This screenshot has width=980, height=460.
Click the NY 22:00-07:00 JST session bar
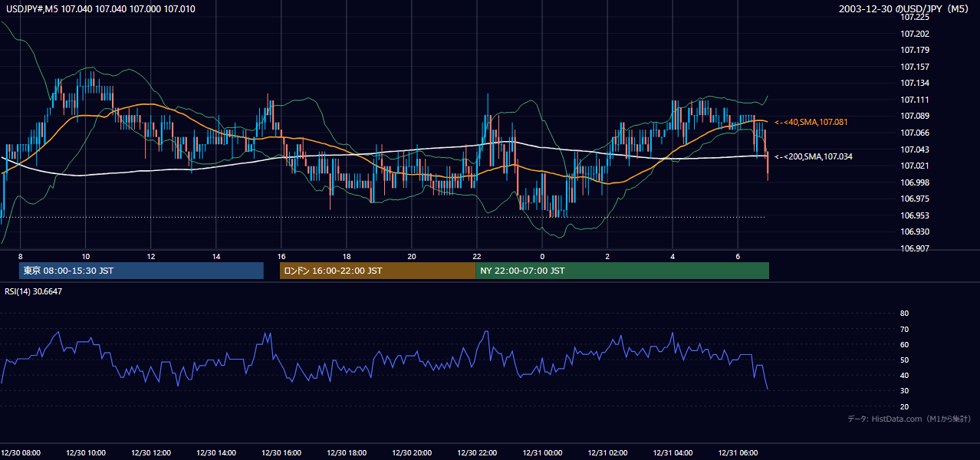622,271
